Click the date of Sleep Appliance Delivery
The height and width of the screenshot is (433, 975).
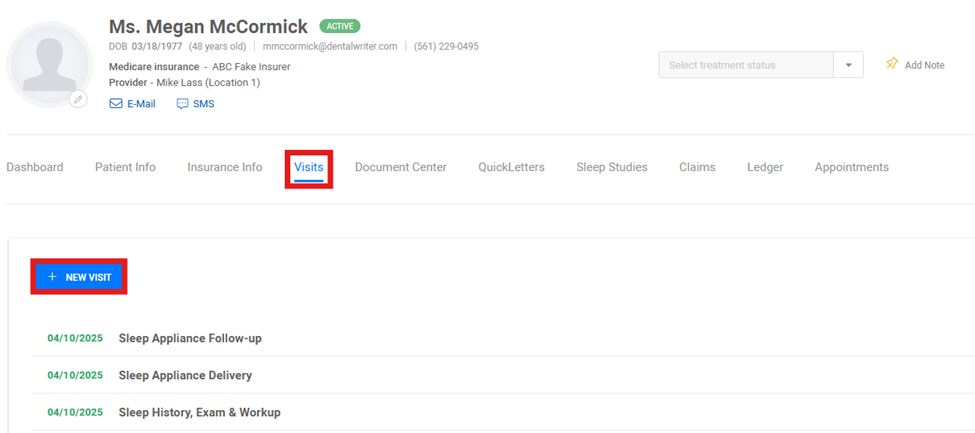click(75, 375)
